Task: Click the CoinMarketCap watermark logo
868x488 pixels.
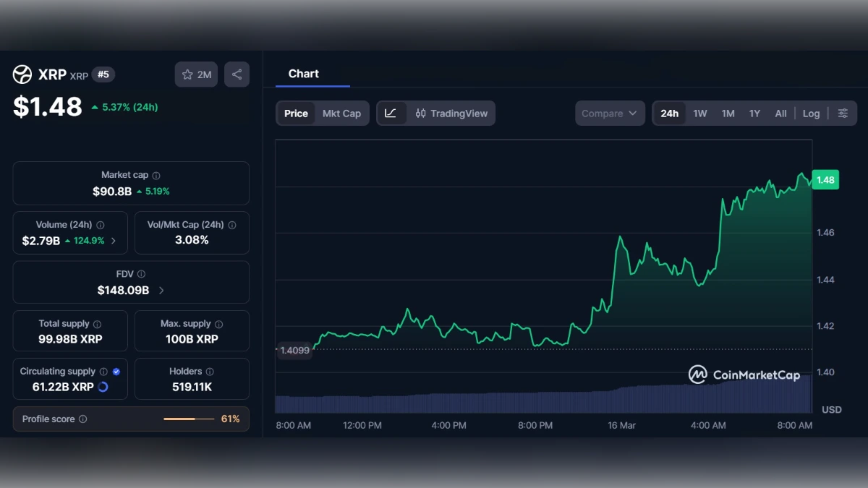Action: tap(697, 374)
